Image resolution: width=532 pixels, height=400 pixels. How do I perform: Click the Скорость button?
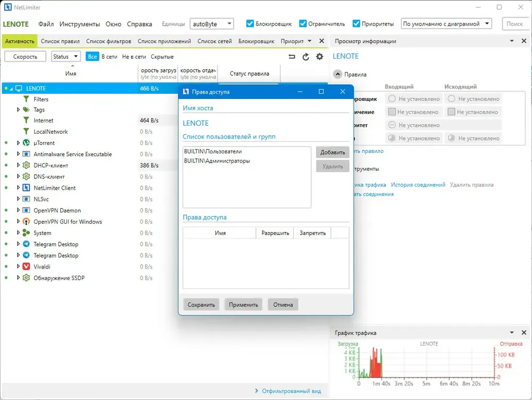click(x=25, y=56)
